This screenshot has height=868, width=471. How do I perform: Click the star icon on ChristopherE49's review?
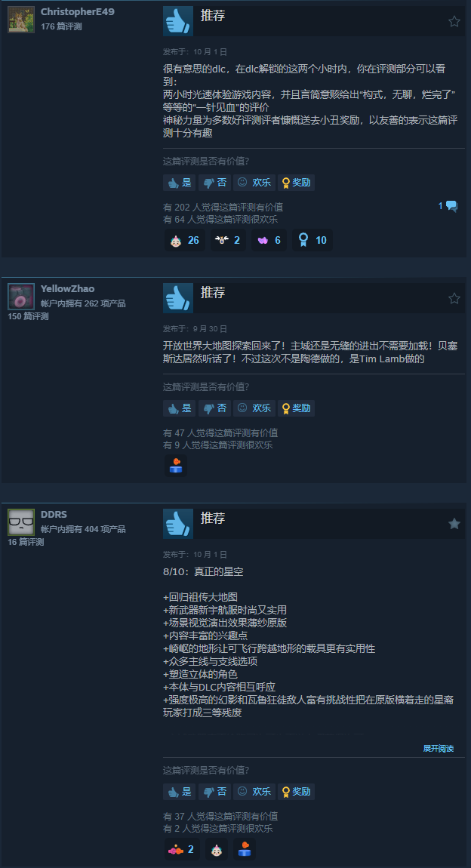click(x=454, y=22)
